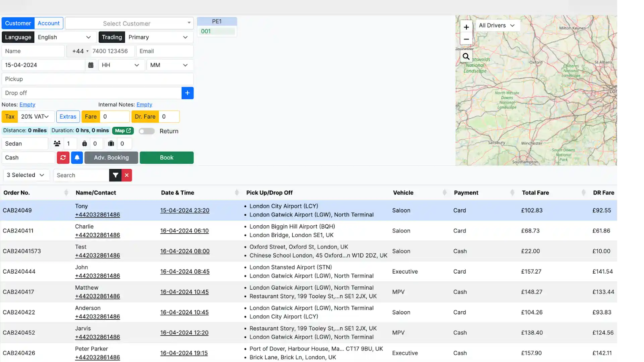Click the Pickup address field
Screen dimensions: 644x362
(x=98, y=79)
